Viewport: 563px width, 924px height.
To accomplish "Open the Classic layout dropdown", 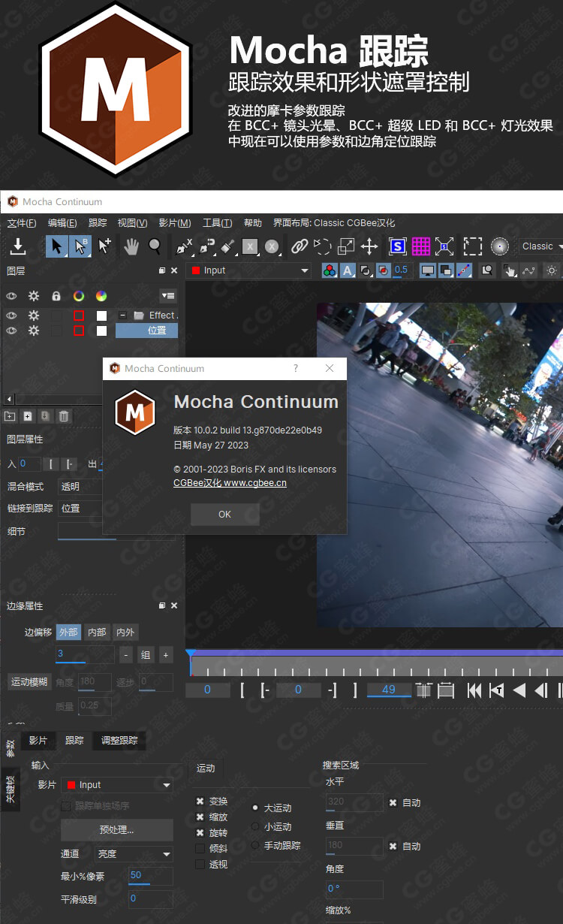I will (540, 246).
